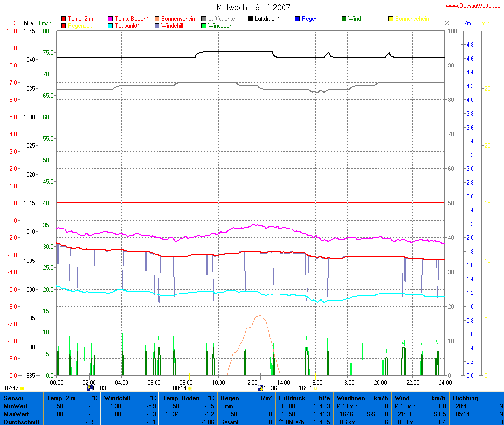504x425 pixels.
Task: Click the sunrise icon next to 07:47
Action: point(22,389)
